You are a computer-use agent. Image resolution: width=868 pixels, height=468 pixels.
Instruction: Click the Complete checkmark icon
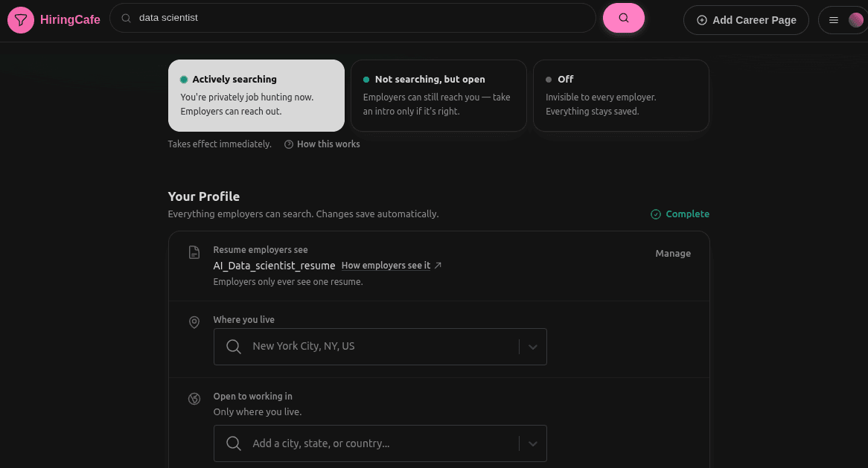655,214
